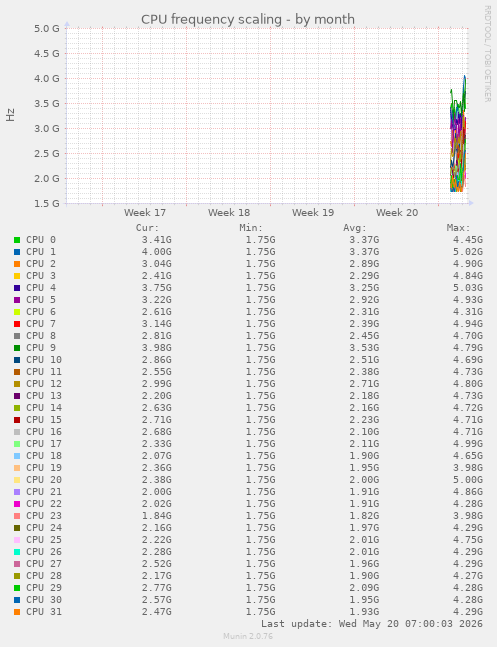Select the CPU 23 legend label

[x=44, y=515]
